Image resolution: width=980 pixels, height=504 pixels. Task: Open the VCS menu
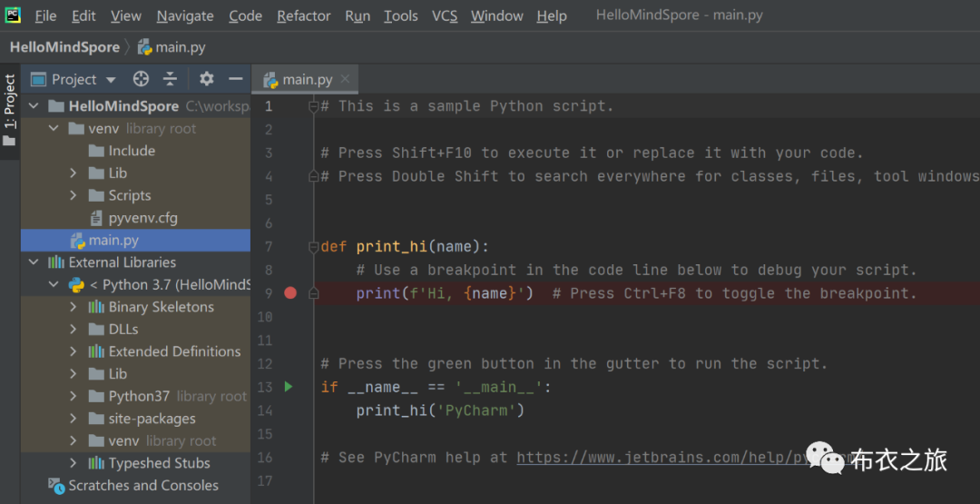(x=445, y=15)
